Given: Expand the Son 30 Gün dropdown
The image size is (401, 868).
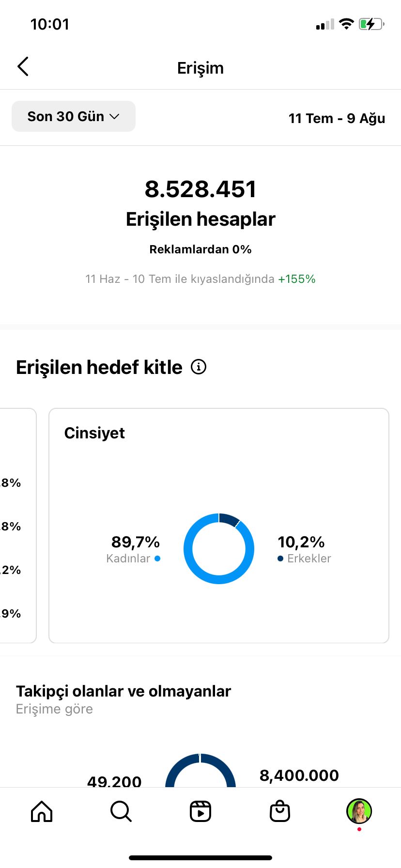Looking at the screenshot, I should point(74,116).
